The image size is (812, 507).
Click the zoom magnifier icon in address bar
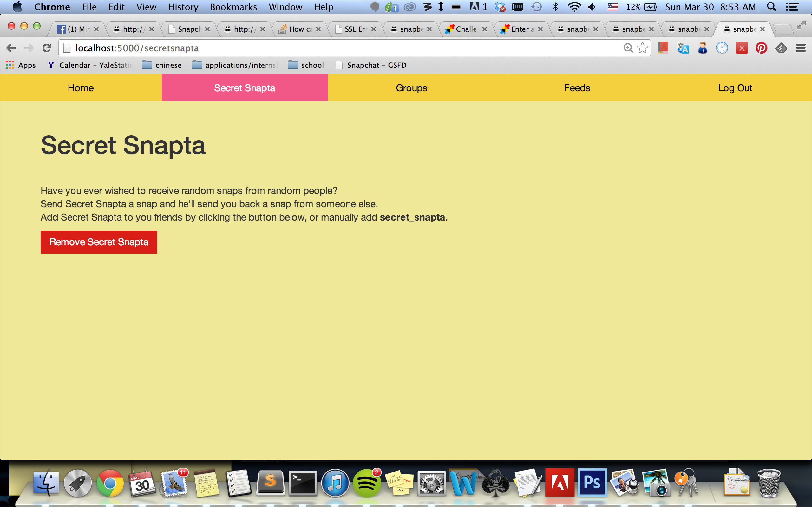628,48
